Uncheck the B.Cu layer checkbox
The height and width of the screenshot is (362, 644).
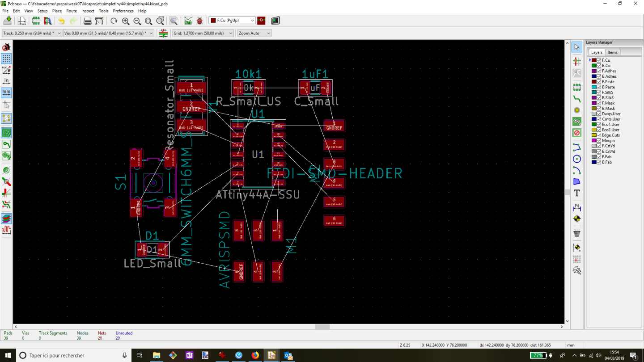(599, 66)
